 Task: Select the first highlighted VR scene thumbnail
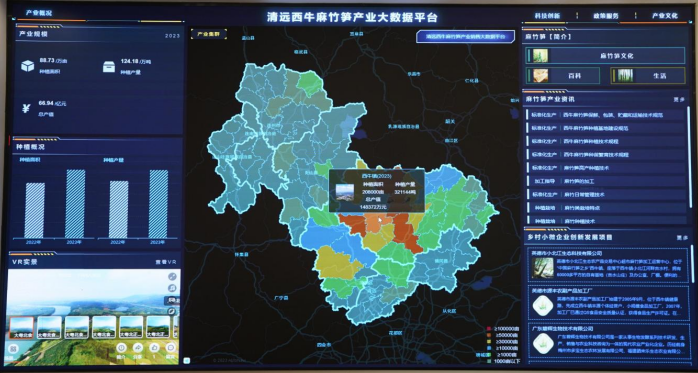[22, 328]
